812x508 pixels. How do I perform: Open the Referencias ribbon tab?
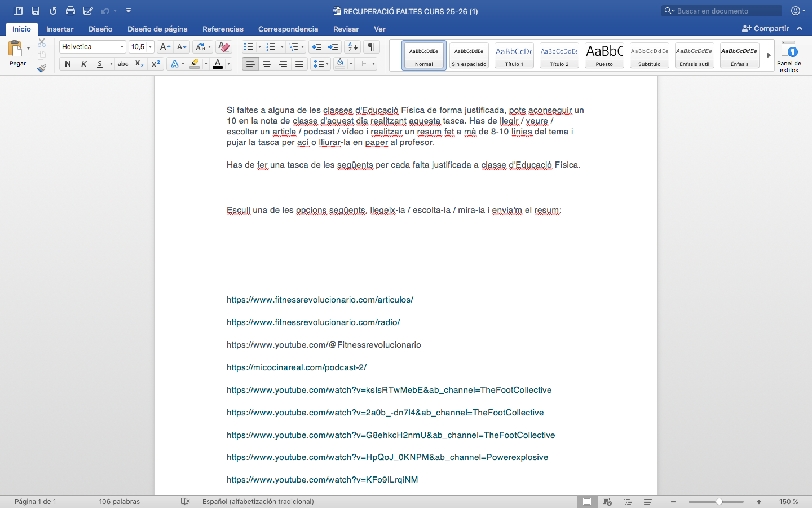click(x=223, y=29)
